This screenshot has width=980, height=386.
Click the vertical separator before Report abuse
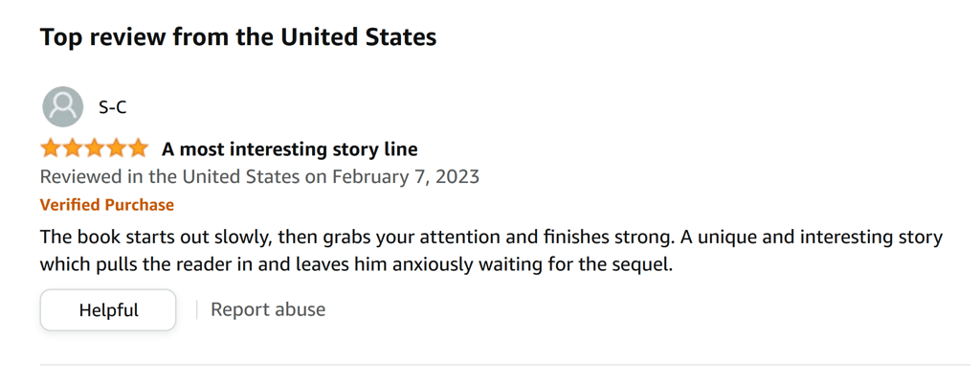pos(197,309)
